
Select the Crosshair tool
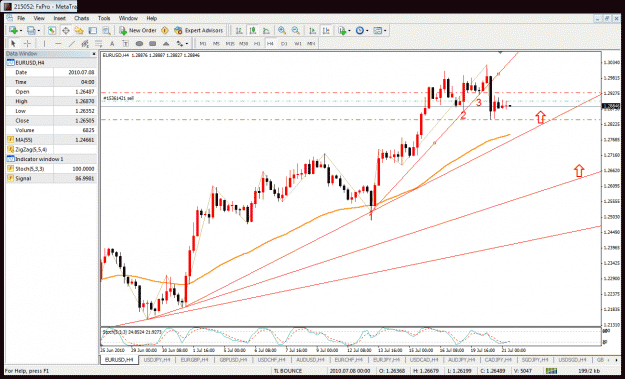[27, 43]
